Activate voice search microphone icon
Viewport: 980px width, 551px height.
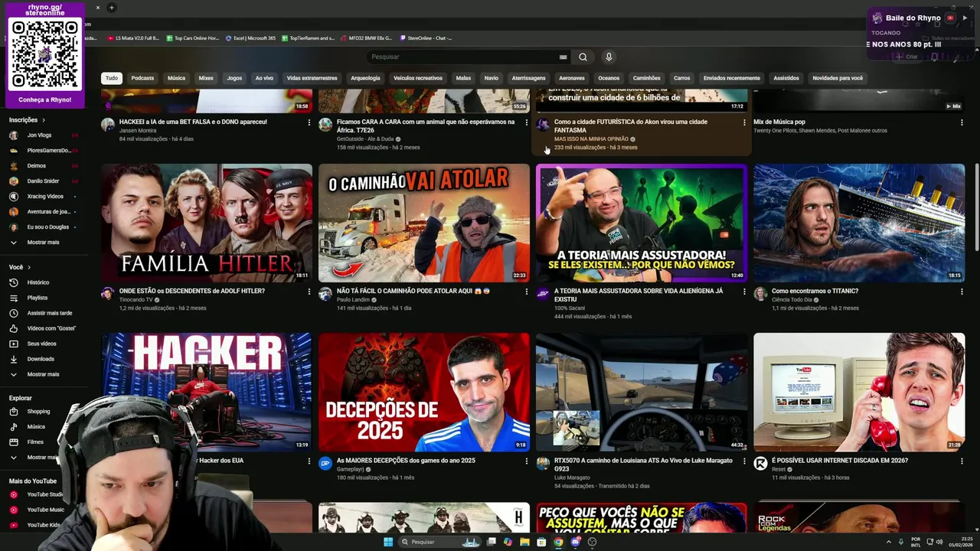click(x=609, y=57)
